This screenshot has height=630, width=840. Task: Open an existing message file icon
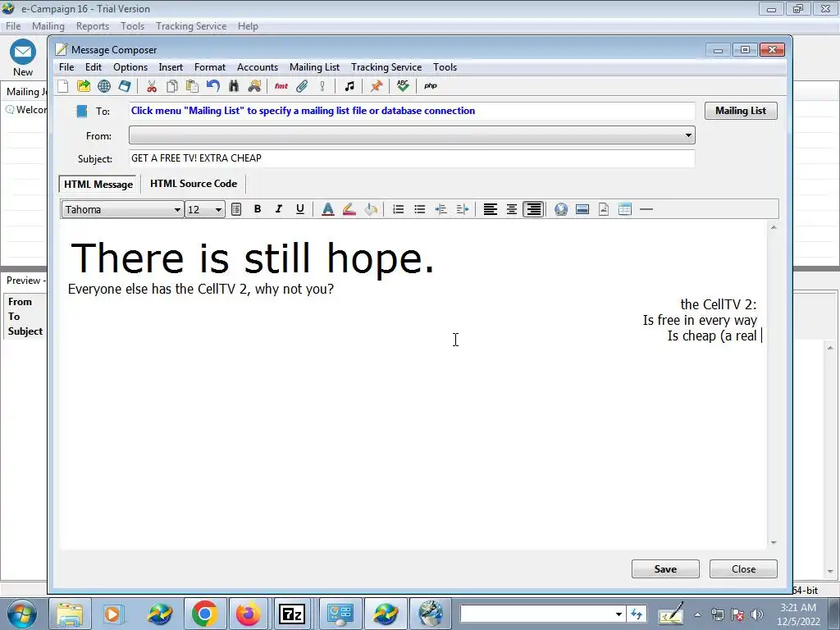tap(84, 86)
